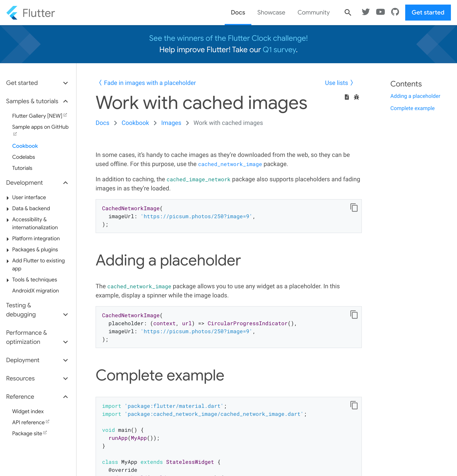The height and width of the screenshot is (476, 457).
Task: Collapse the Samples & tutorials section
Action: click(x=66, y=101)
